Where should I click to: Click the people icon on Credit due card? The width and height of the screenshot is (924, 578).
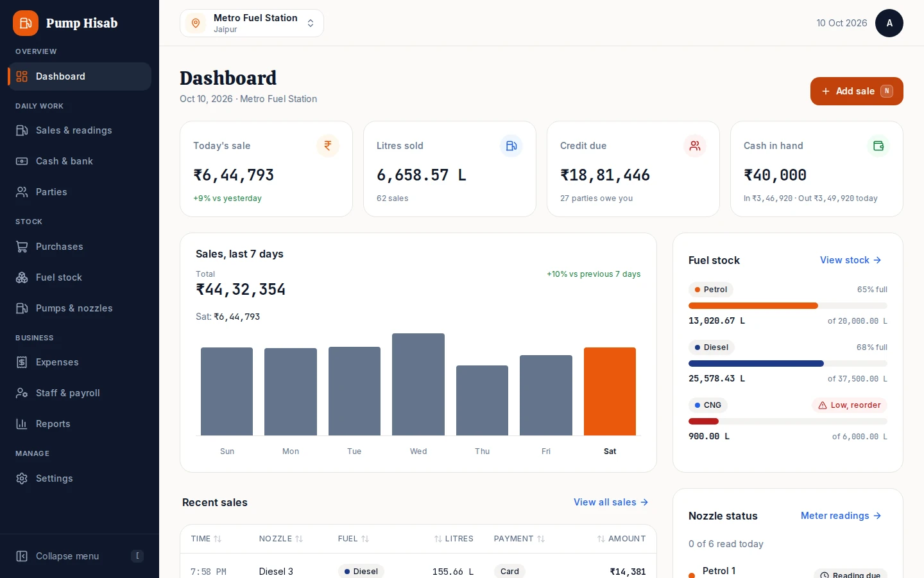click(x=695, y=146)
